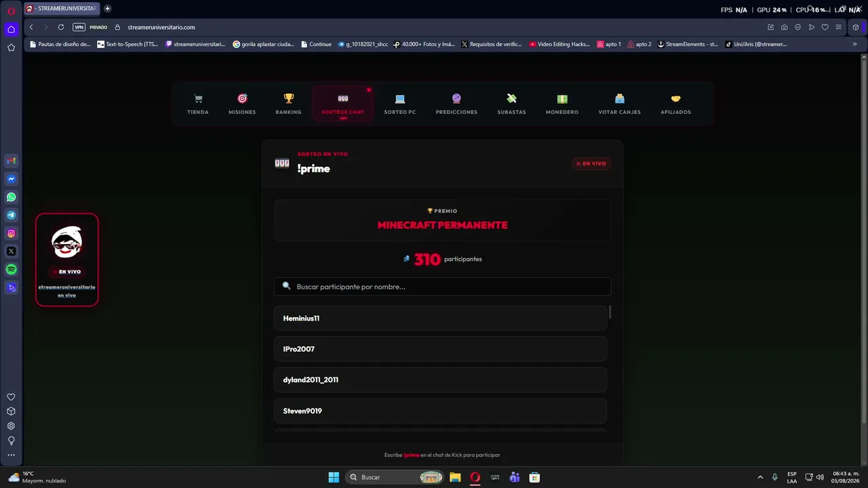Screen dimensions: 868x488
Task: Click the Opera menu logo
Action: click(x=11, y=11)
